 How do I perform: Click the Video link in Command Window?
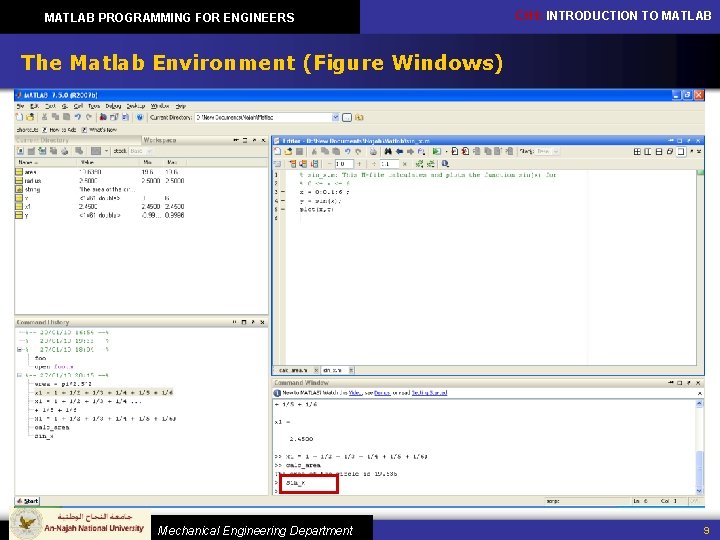tap(355, 393)
